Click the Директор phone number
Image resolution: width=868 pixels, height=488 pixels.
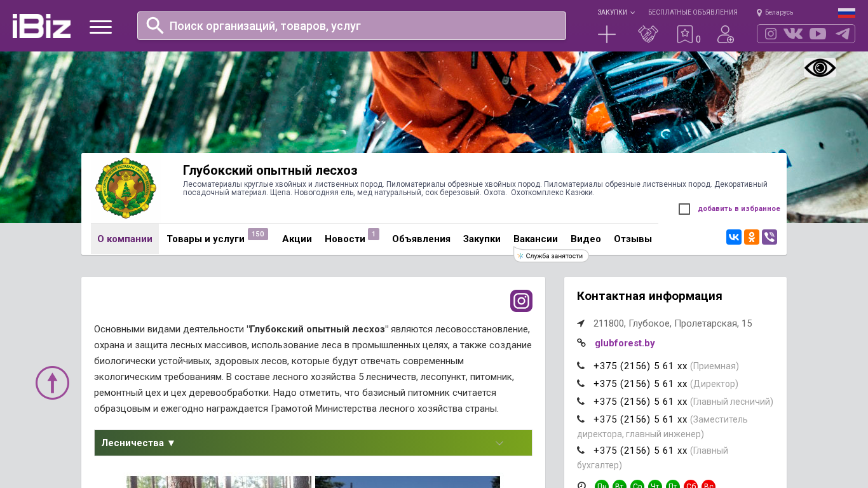coord(641,384)
